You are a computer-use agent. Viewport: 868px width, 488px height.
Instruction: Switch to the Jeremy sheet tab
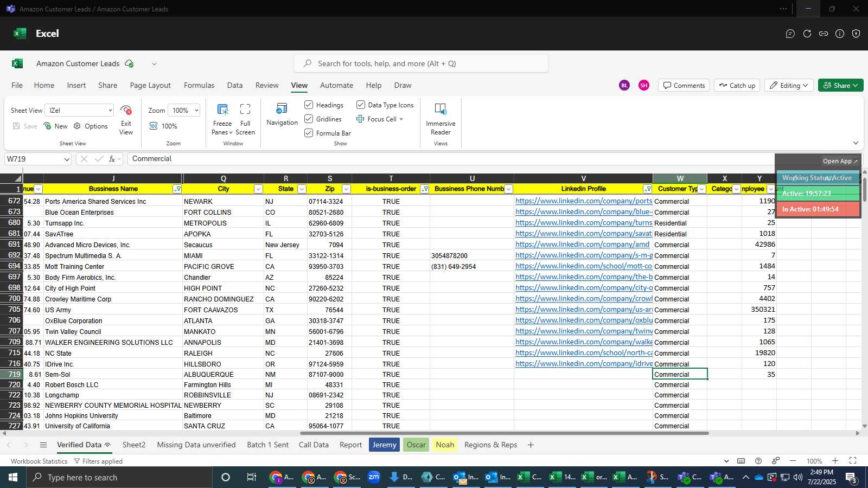(384, 445)
